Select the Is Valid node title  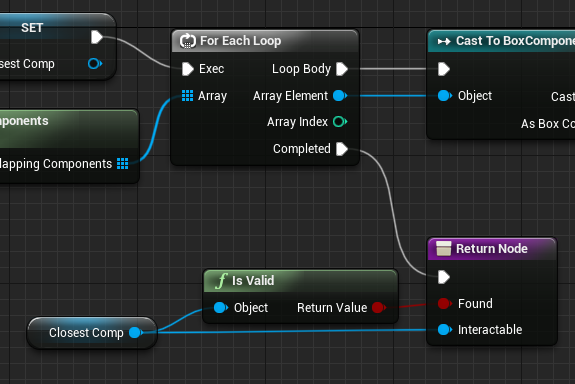tap(253, 281)
